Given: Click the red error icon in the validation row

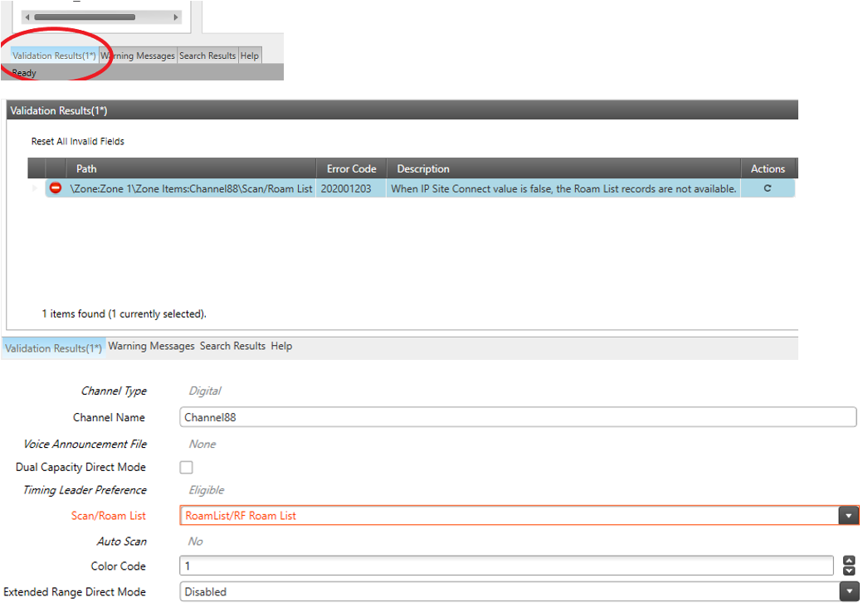Looking at the screenshot, I should pyautogui.click(x=56, y=189).
